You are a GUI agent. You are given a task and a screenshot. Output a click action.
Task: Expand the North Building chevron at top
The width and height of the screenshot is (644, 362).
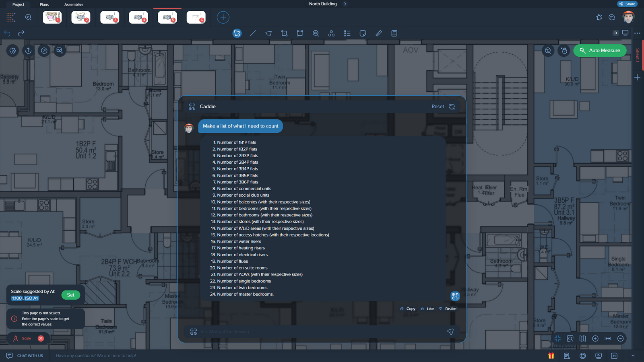click(x=345, y=4)
